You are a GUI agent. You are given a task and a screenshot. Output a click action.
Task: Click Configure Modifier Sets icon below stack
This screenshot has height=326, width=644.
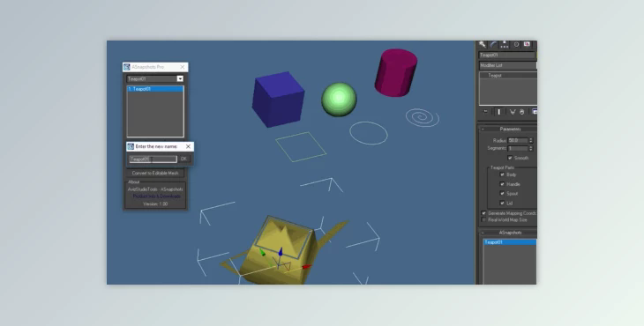[x=535, y=112]
